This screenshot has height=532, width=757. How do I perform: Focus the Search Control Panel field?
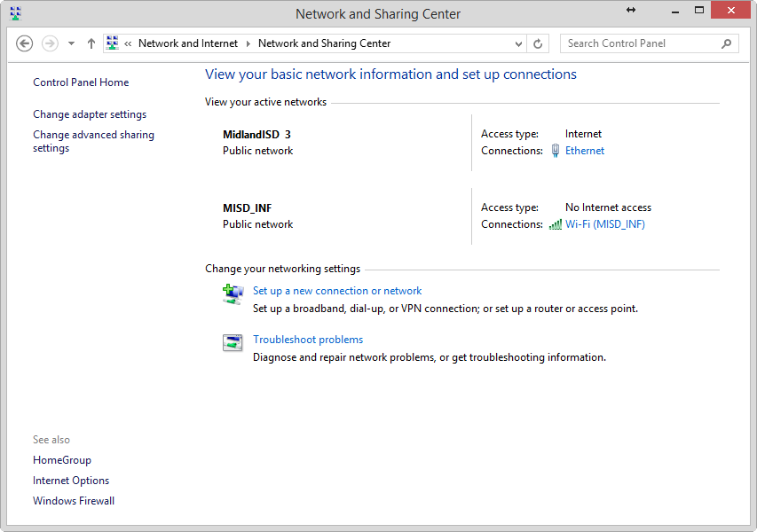click(649, 43)
